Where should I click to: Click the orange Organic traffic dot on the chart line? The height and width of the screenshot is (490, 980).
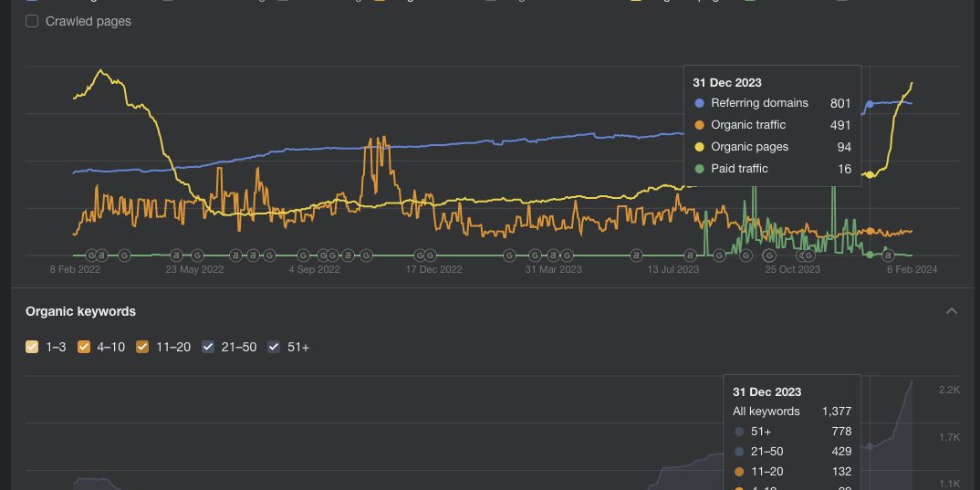pyautogui.click(x=870, y=231)
